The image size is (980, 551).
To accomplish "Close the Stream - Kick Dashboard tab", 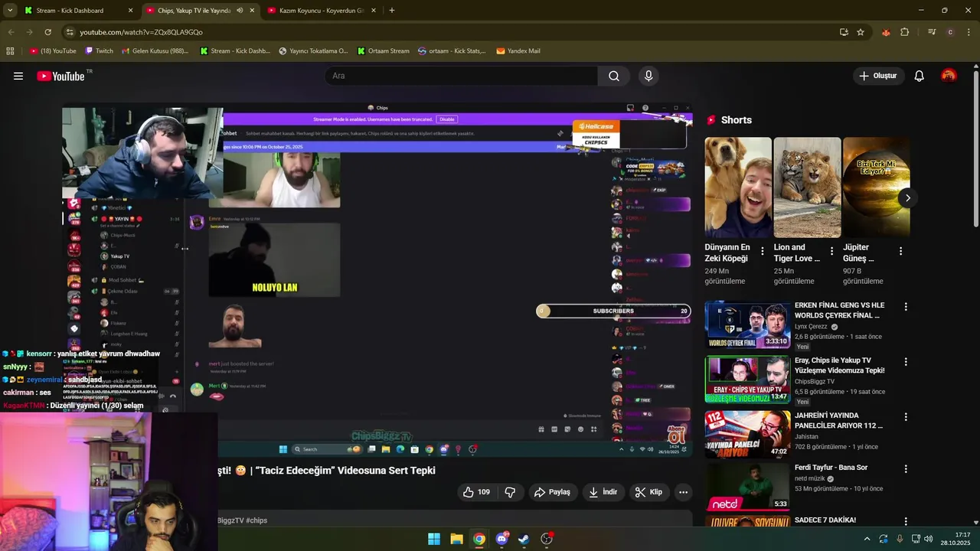I will tap(130, 11).
